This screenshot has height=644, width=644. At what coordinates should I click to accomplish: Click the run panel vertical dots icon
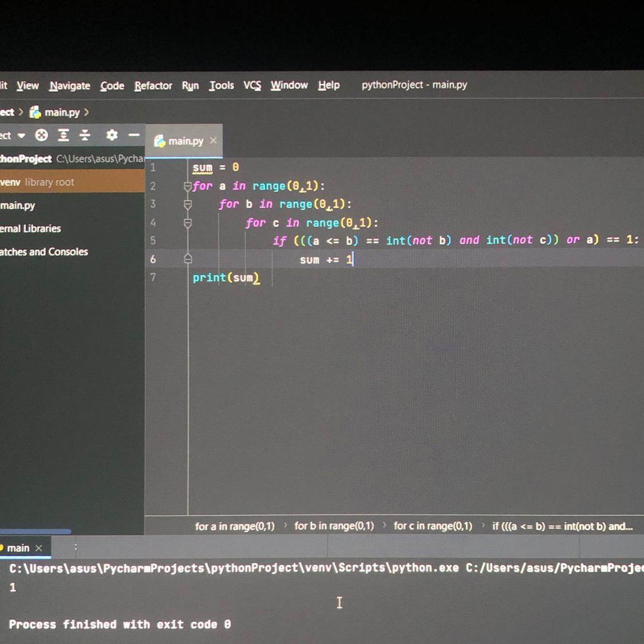[x=76, y=547]
